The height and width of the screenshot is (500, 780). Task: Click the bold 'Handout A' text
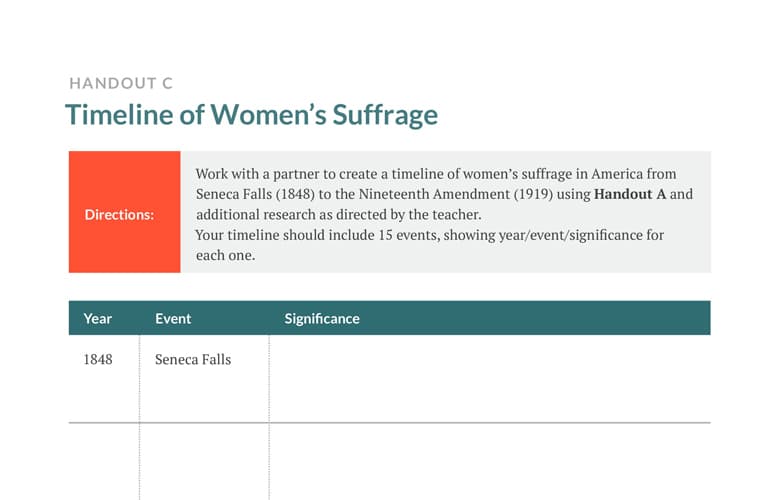tap(630, 194)
